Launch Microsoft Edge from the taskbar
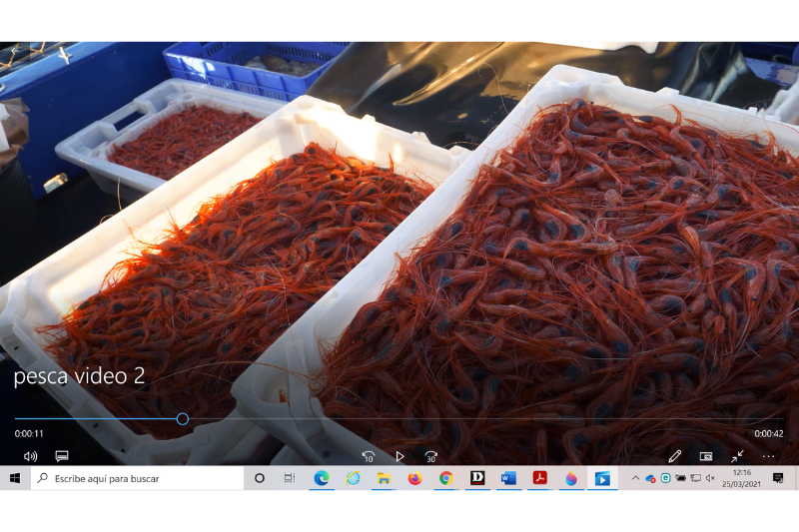This screenshot has height=532, width=799. 322,479
